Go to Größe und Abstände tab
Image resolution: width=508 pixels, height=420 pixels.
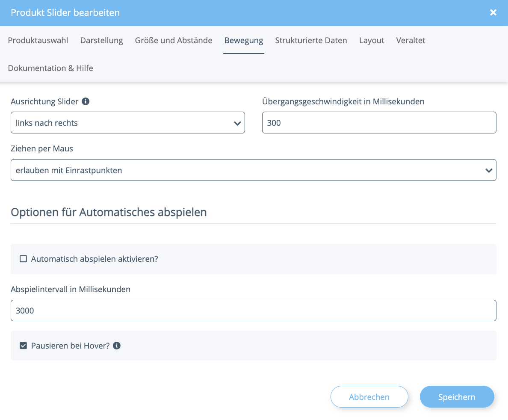click(x=174, y=40)
